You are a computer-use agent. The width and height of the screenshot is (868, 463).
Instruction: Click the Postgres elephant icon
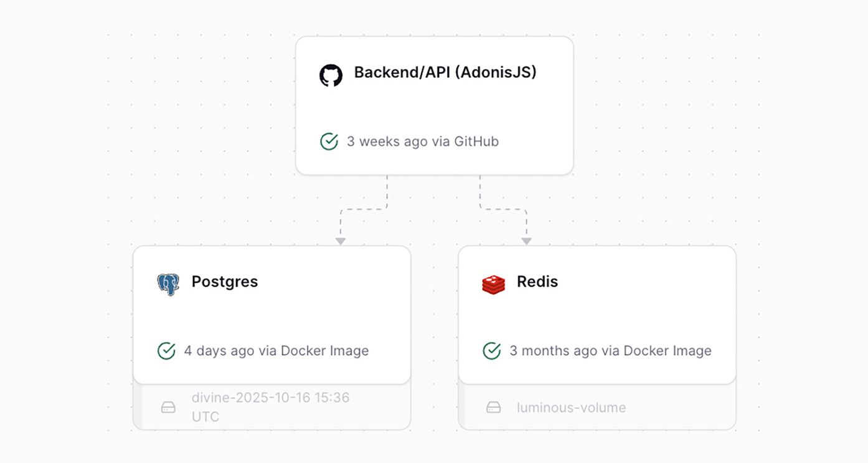168,284
